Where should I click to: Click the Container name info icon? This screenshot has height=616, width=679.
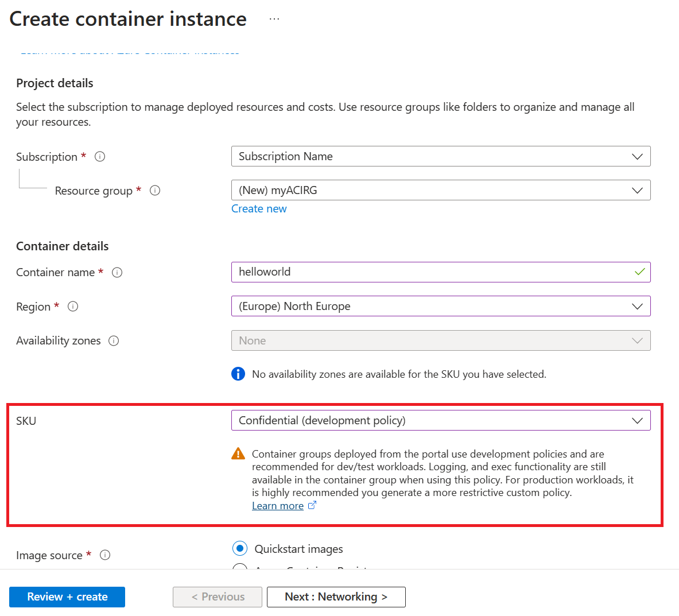tap(117, 272)
